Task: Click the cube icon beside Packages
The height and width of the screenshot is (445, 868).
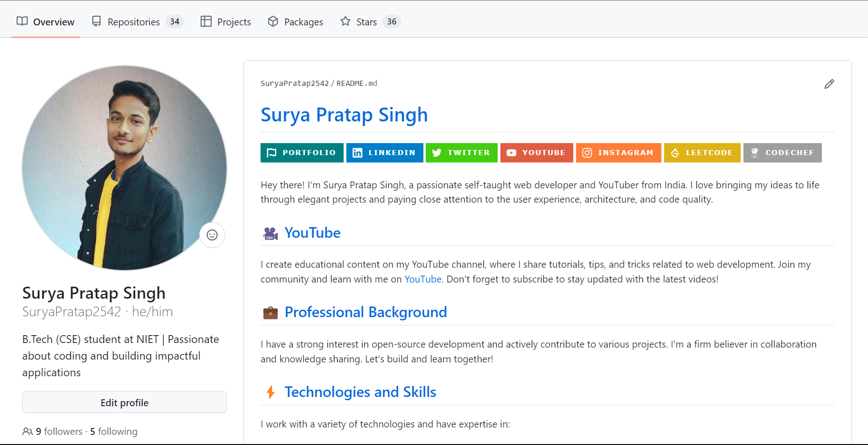Action: point(273,21)
